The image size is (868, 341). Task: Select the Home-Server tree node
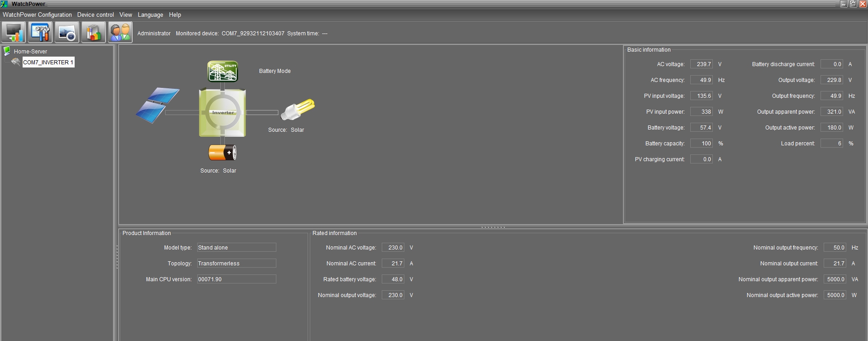30,52
